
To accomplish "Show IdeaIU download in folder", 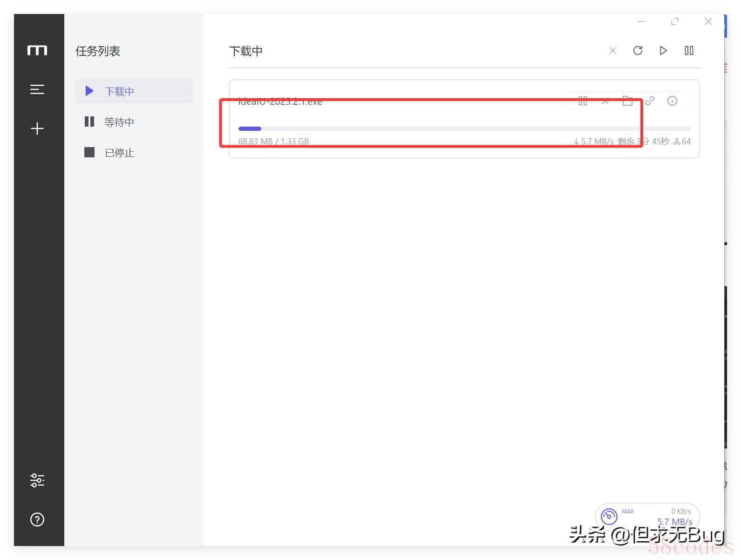I will [x=627, y=101].
